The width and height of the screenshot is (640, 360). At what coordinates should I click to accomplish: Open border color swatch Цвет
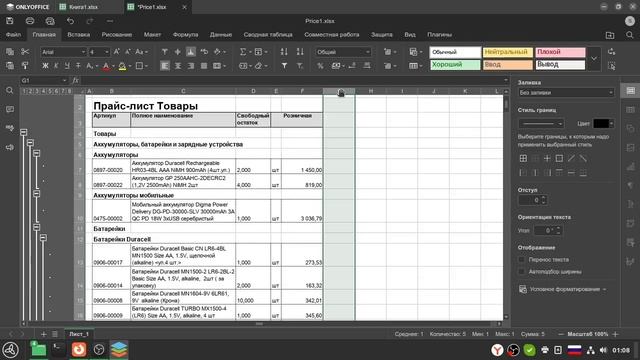tap(603, 123)
